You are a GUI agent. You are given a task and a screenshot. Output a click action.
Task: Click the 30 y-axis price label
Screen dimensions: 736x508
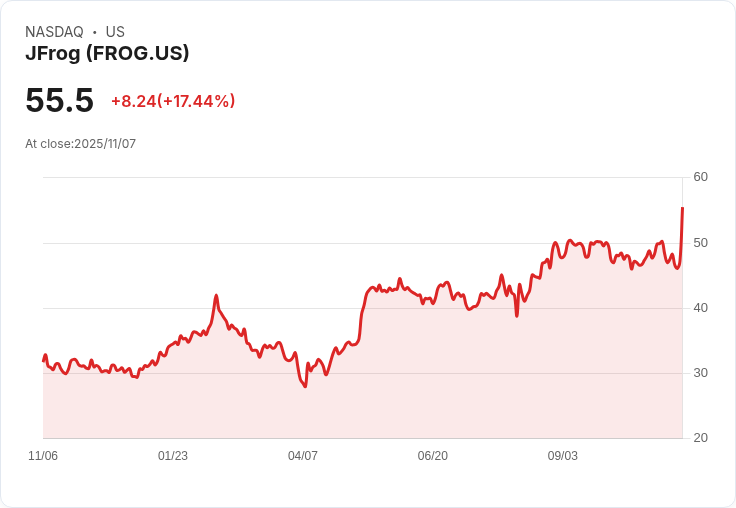coord(701,373)
